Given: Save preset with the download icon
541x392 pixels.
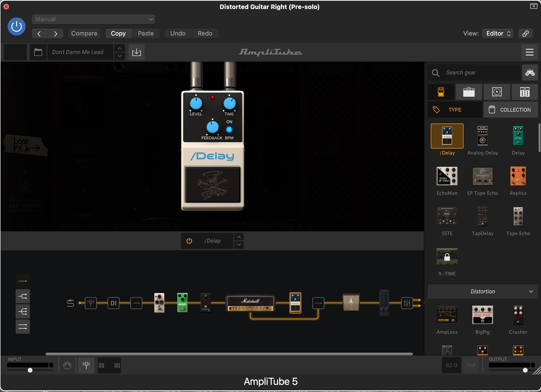Looking at the screenshot, I should [x=137, y=52].
